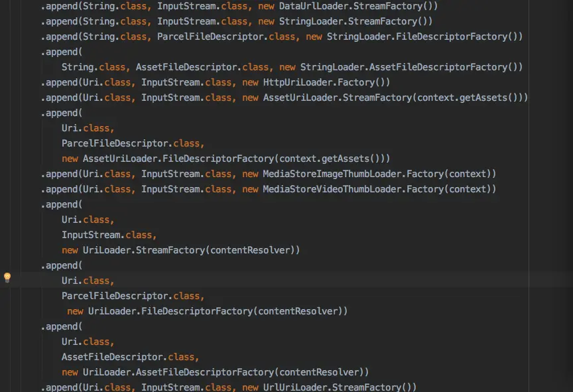
Task: Click context.getAssets() in the AssetUriLoader.StreamFactory line
Action: [x=468, y=98]
